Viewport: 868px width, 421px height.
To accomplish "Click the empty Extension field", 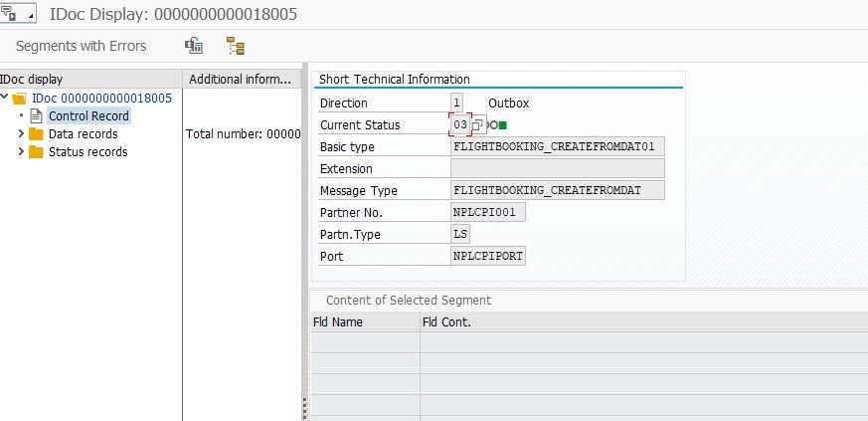I will 558,168.
